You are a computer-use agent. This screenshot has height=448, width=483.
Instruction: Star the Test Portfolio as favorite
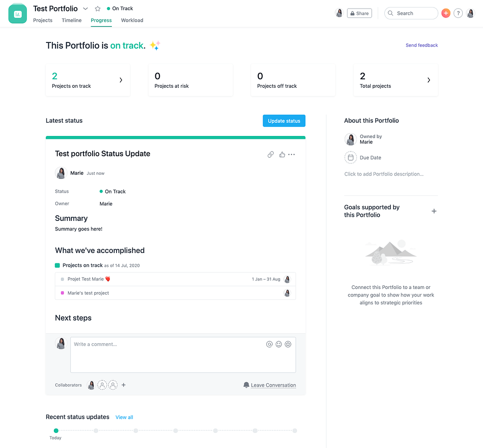point(97,8)
